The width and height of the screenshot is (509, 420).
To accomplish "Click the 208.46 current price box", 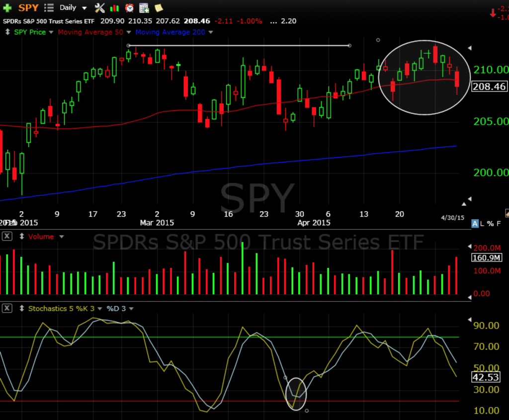I will (489, 86).
